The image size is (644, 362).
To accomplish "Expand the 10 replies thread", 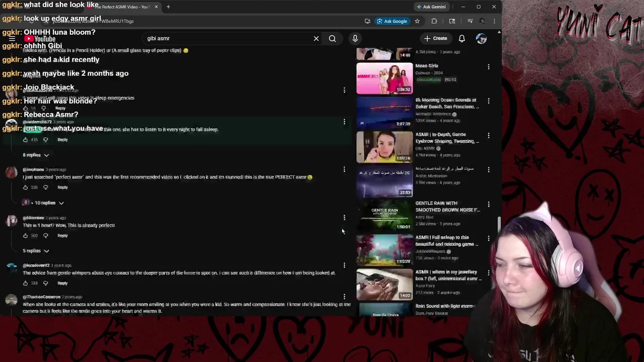I will point(43,203).
